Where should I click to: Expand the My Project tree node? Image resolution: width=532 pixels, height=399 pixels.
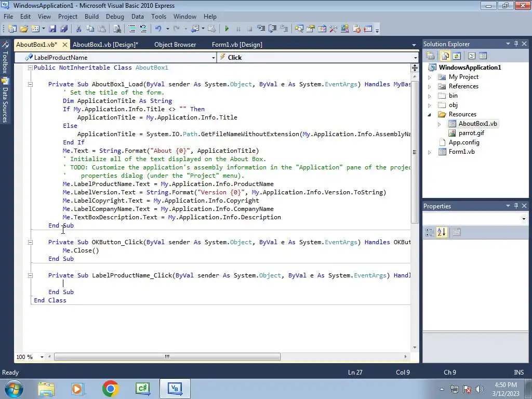click(430, 77)
